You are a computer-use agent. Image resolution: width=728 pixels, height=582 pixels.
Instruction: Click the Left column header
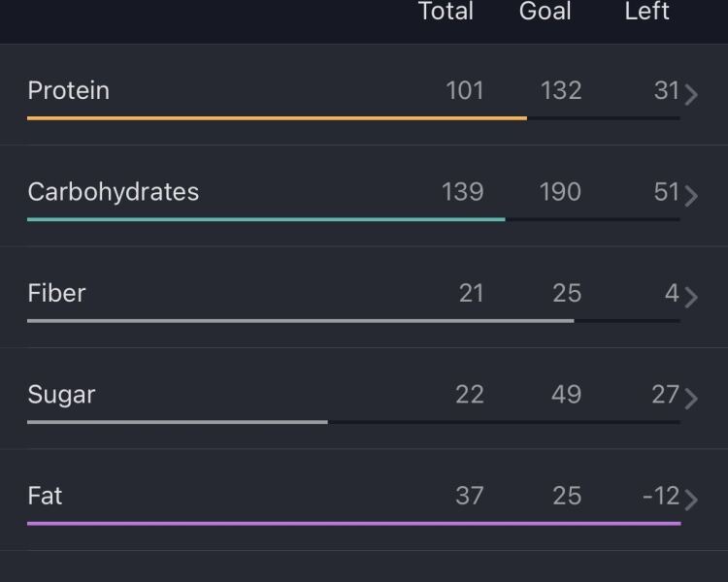(646, 12)
